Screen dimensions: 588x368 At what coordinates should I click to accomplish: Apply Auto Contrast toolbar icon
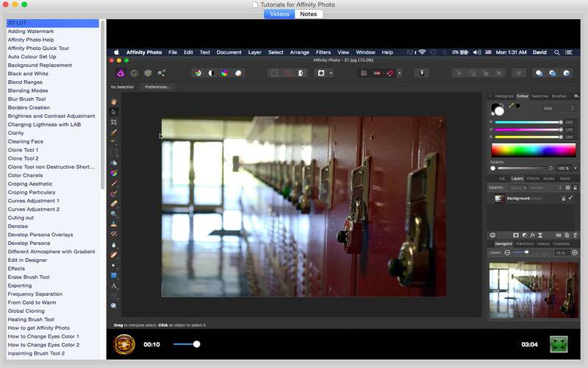[x=212, y=73]
